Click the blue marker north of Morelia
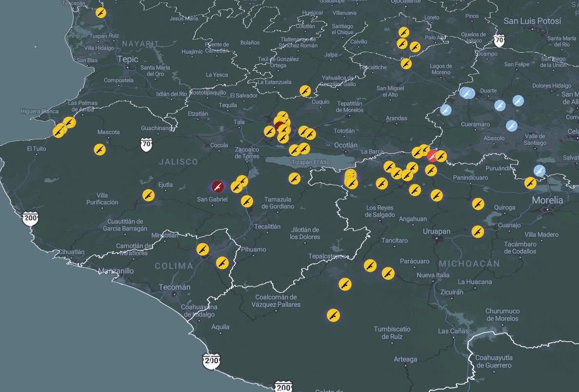The height and width of the screenshot is (392, 579). coord(539,171)
